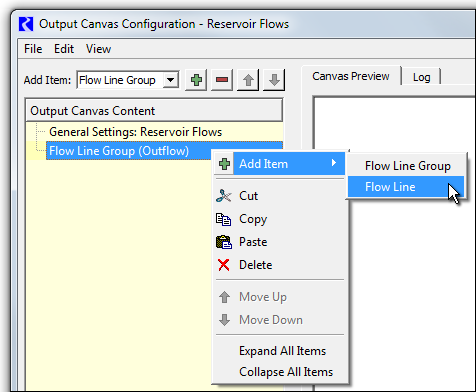
Task: Select the Canvas Preview tab
Action: pyautogui.click(x=351, y=76)
